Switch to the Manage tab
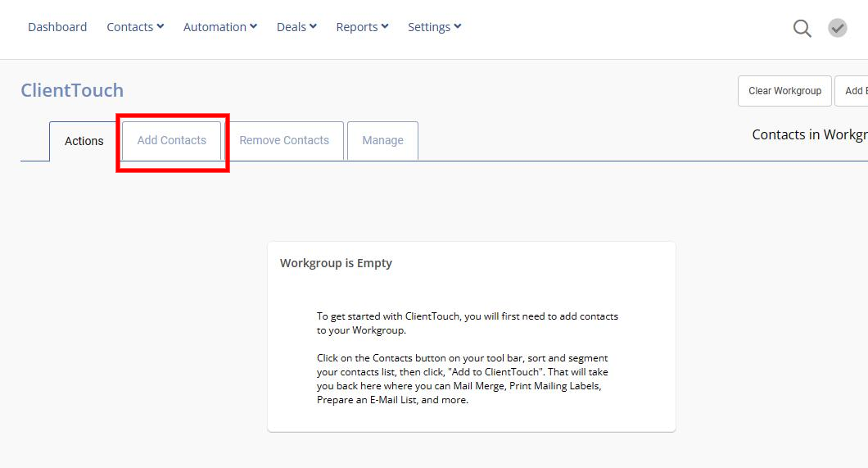Screen dimensions: 868x468 pos(382,141)
